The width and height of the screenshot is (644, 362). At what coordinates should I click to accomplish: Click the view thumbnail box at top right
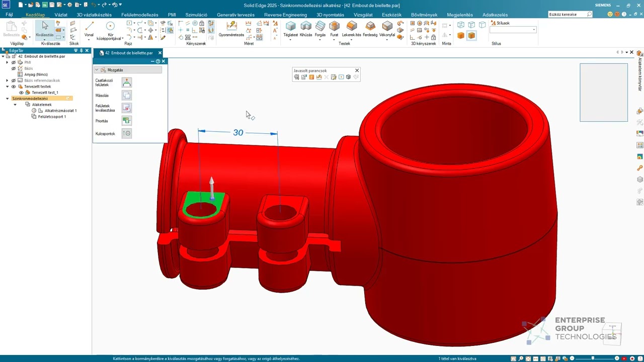click(604, 93)
